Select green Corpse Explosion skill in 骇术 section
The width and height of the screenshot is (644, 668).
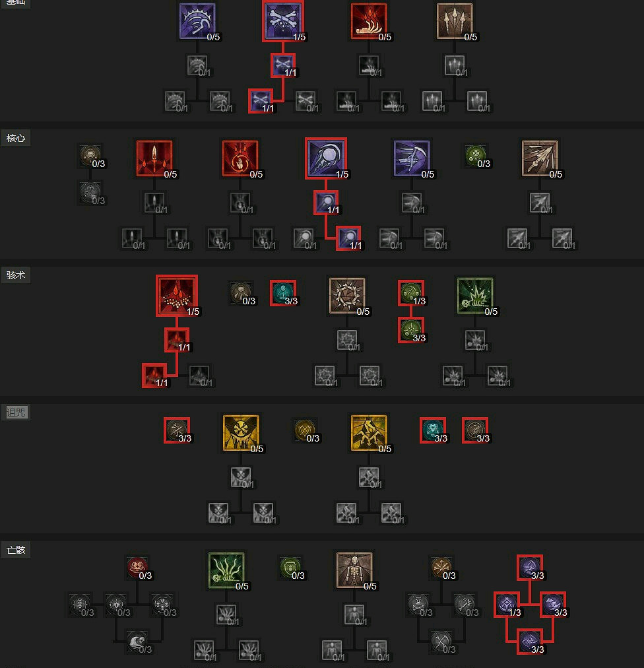475,295
